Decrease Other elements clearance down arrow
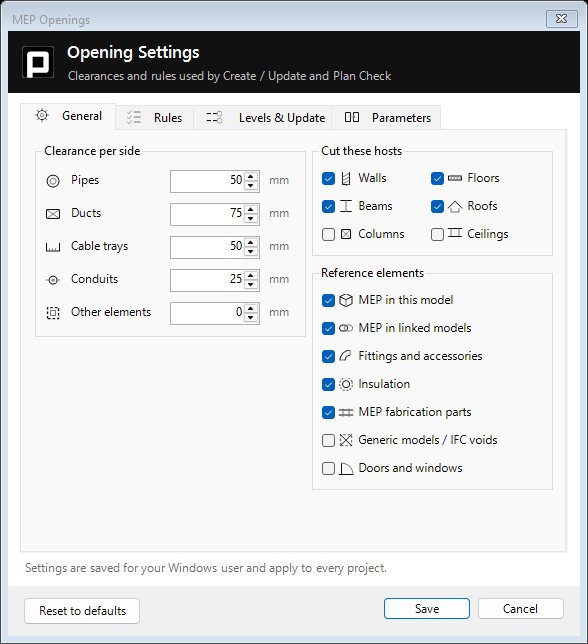 251,318
